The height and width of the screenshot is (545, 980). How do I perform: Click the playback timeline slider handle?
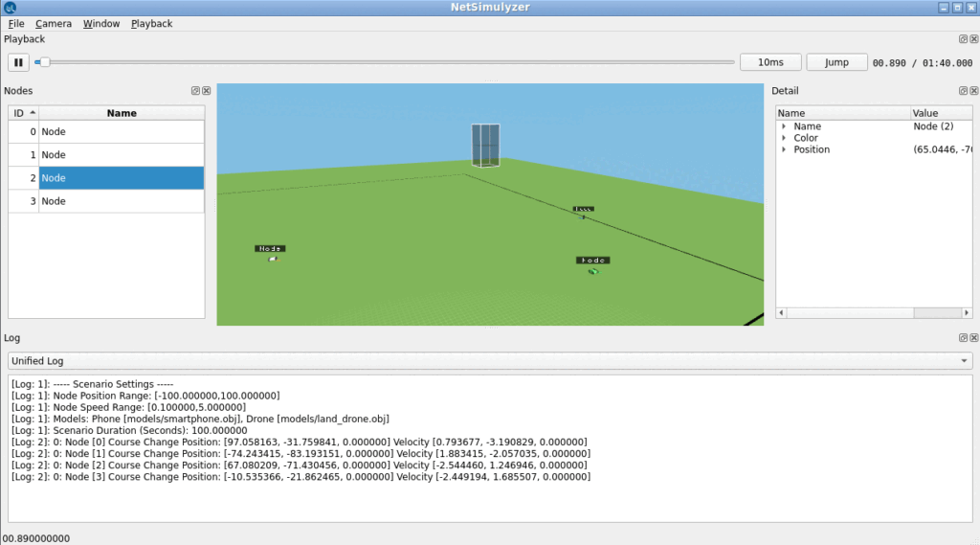45,62
